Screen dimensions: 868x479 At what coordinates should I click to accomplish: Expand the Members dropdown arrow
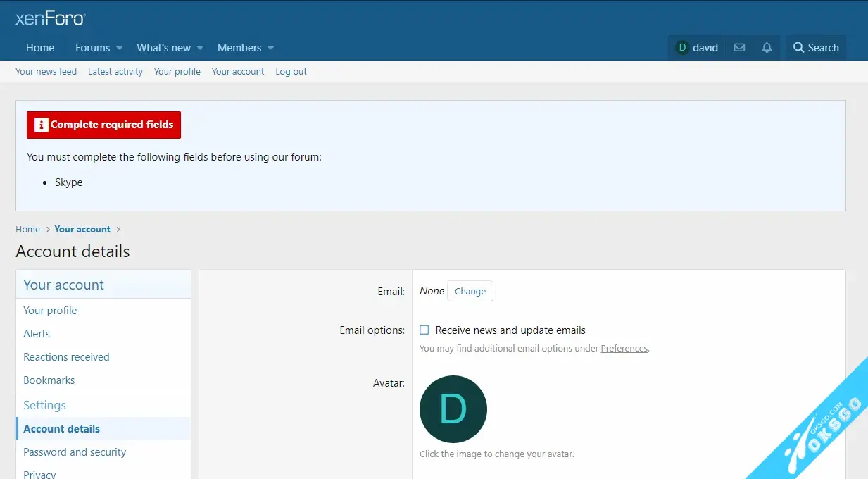coord(271,48)
